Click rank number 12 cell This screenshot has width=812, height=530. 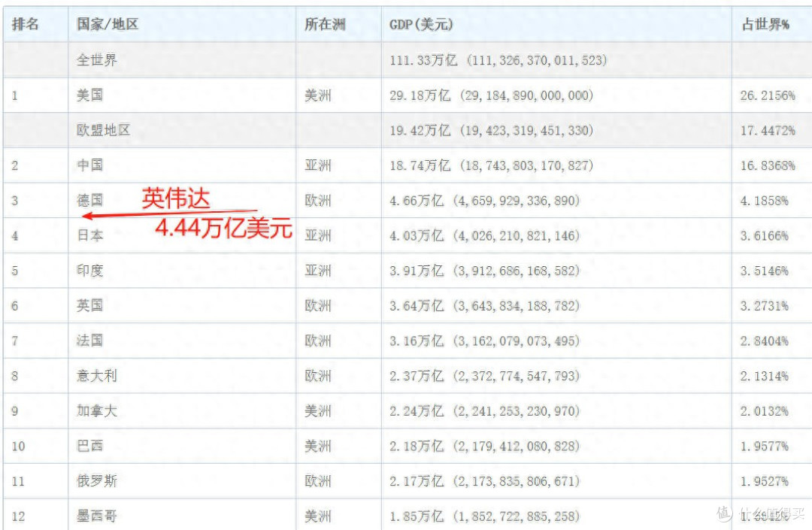coord(18,516)
